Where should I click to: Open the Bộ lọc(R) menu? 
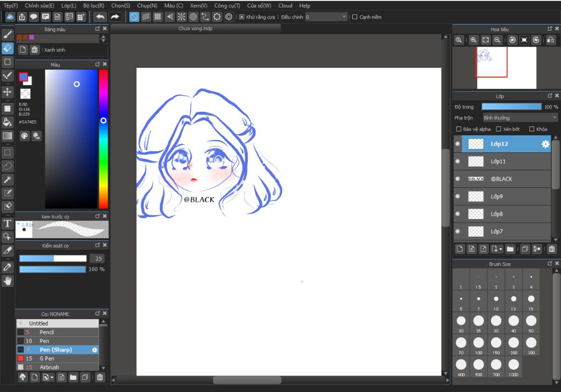(94, 5)
